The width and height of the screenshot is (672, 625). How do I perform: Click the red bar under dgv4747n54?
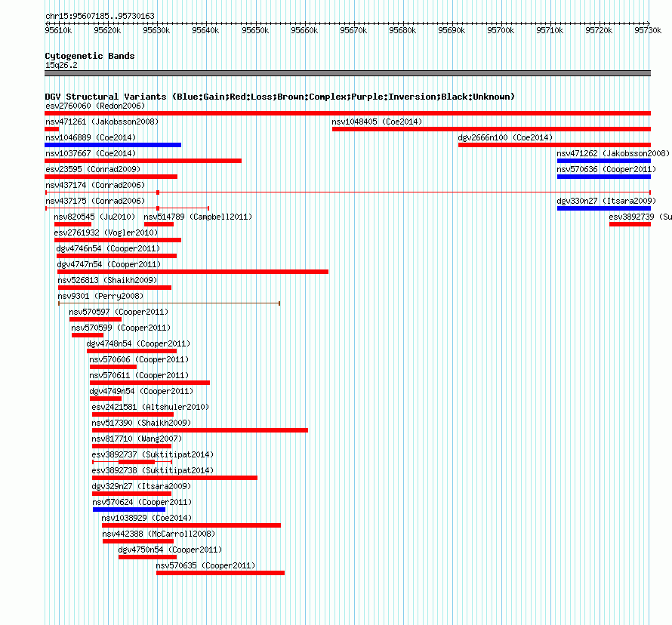[x=193, y=272]
